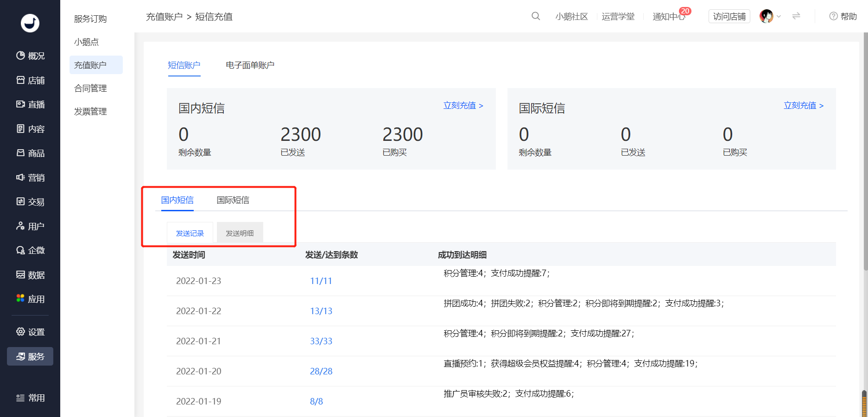Open the 概况 overview sidebar item
Screen dimensions: 868x417
click(x=31, y=56)
